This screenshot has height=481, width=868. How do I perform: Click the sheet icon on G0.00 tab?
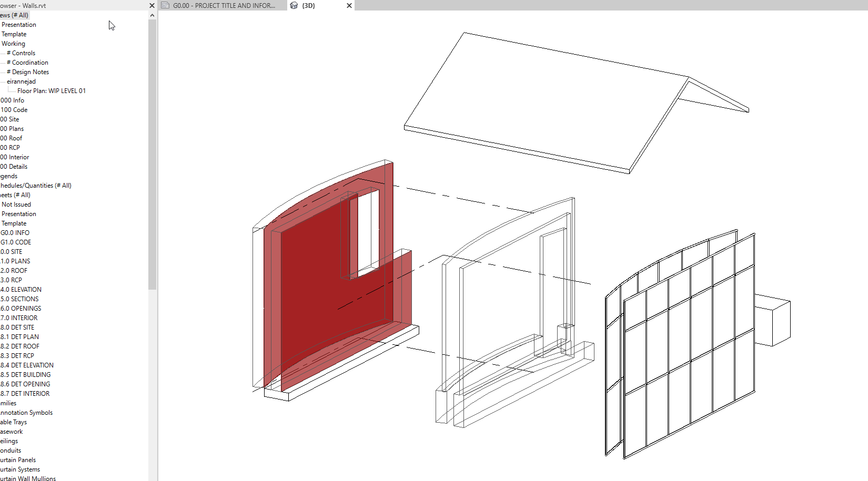click(165, 5)
